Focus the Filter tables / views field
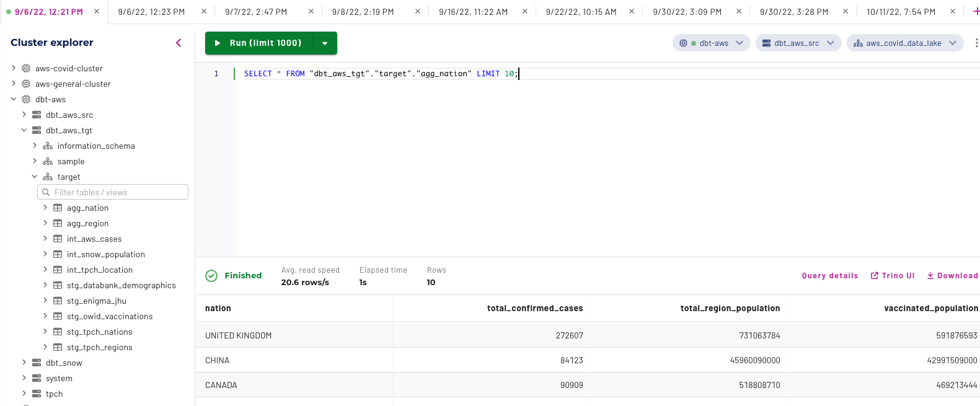 point(113,192)
